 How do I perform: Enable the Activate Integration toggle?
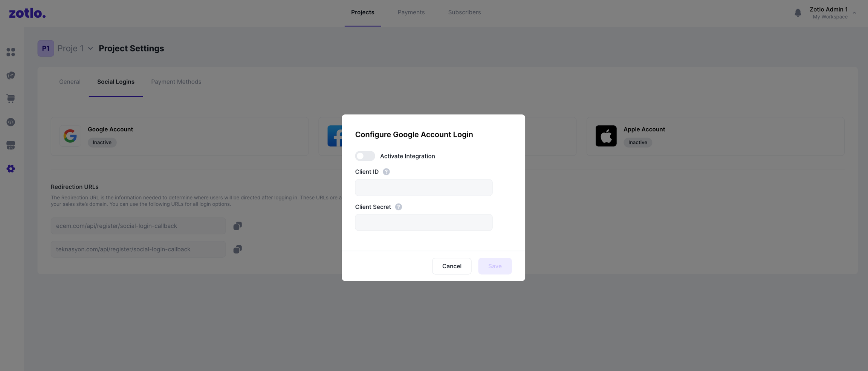(x=365, y=156)
